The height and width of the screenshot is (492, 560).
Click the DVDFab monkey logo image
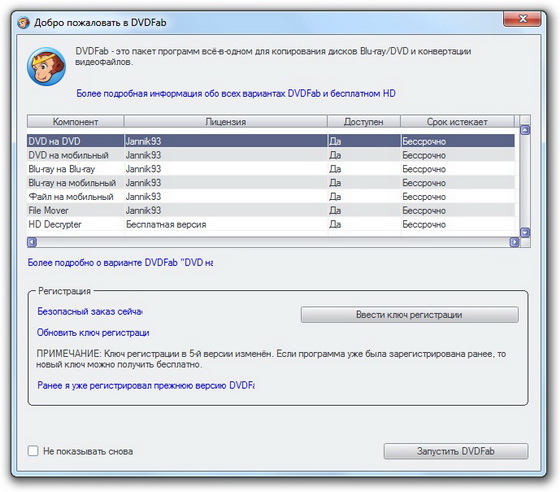(x=46, y=66)
